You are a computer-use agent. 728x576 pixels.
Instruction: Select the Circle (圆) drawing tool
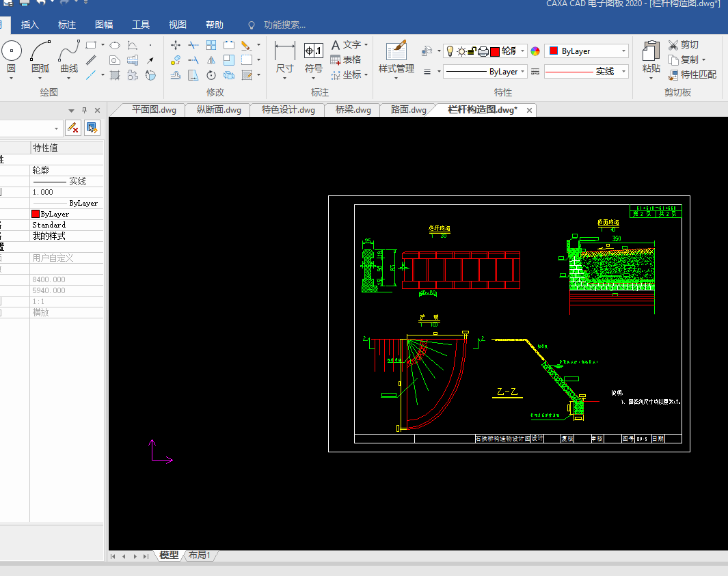coord(12,52)
